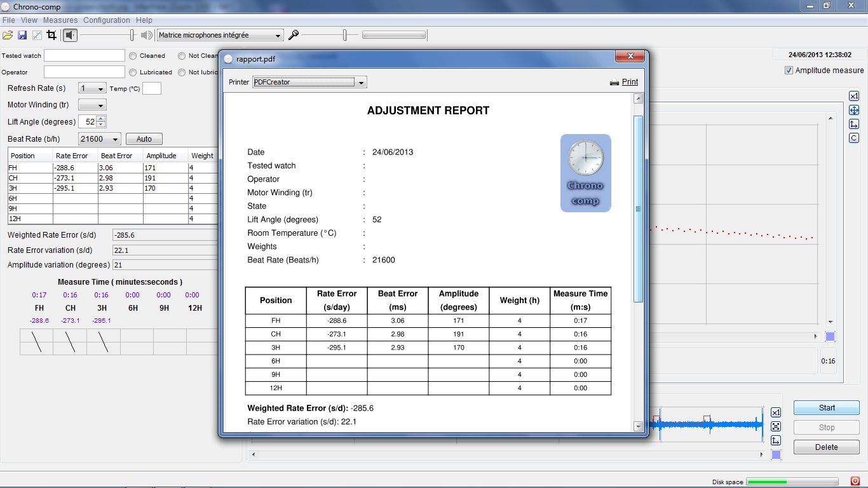This screenshot has height=488, width=868.
Task: Click the microphone icon in the toolbar
Action: coord(293,35)
